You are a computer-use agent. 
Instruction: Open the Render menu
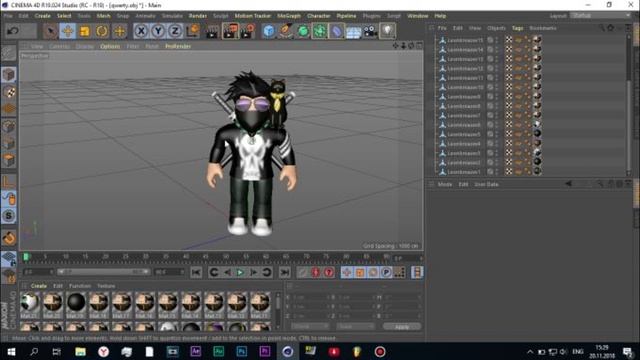[198, 16]
